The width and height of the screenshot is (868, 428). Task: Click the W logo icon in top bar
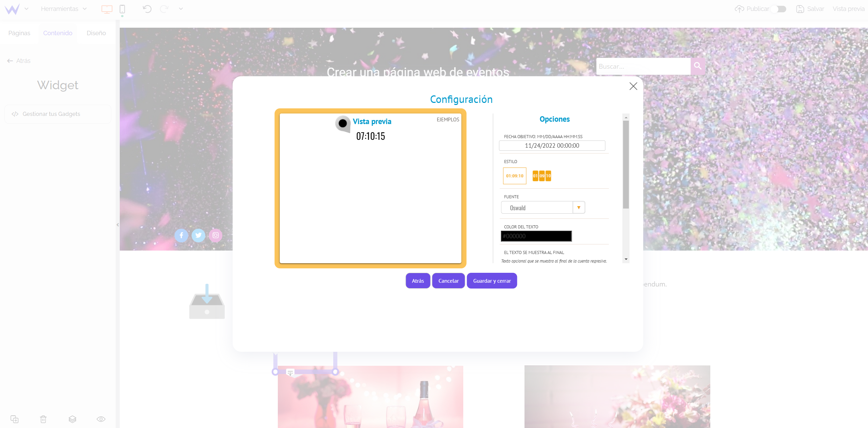coord(12,9)
